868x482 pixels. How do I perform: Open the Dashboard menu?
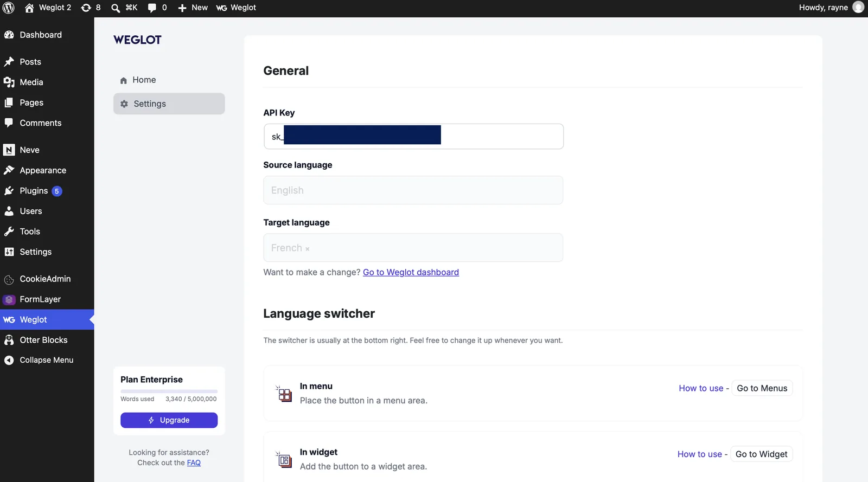47,35
